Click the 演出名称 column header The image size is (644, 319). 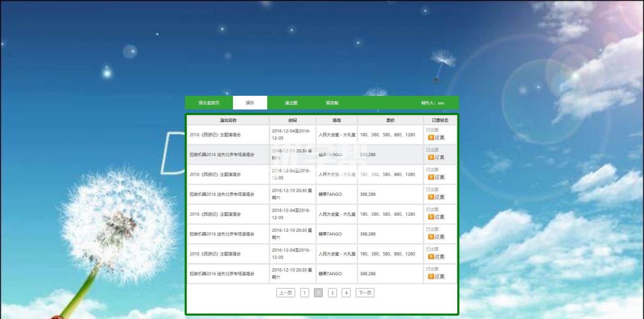point(228,120)
